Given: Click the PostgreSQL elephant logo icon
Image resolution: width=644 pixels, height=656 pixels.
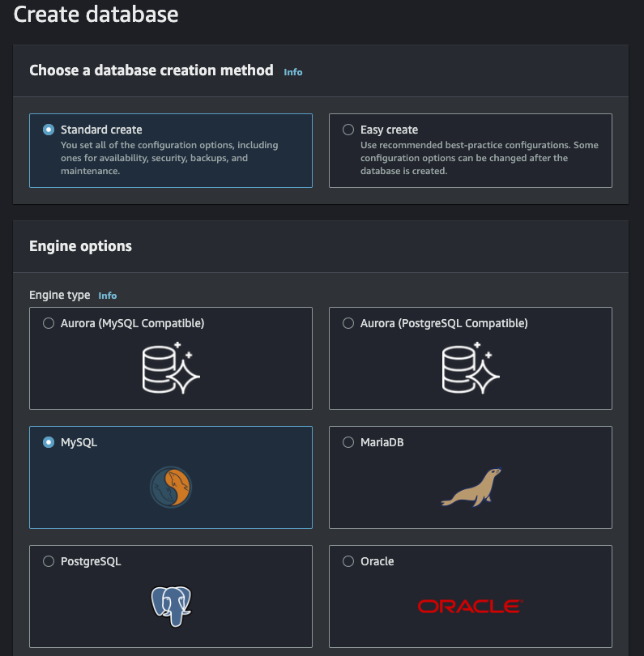Looking at the screenshot, I should point(171,607).
